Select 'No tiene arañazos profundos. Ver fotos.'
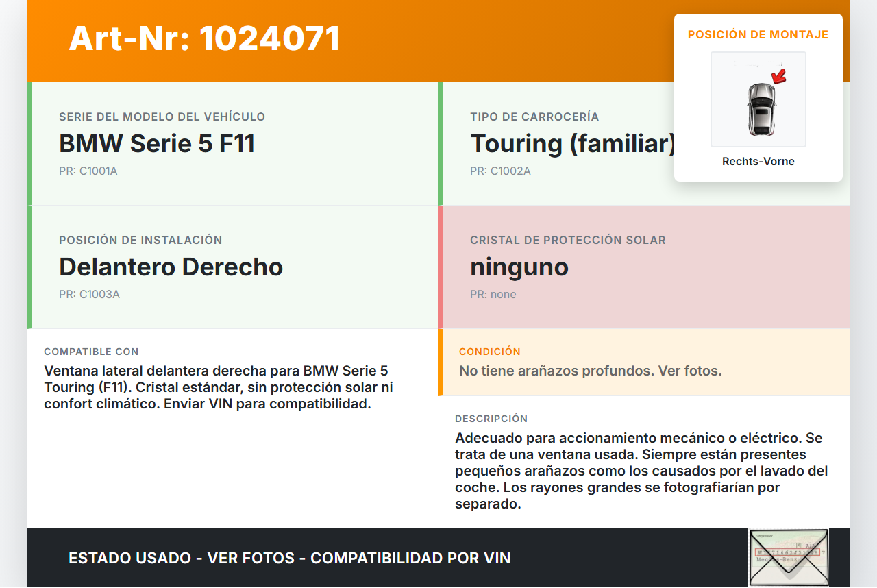 [591, 371]
